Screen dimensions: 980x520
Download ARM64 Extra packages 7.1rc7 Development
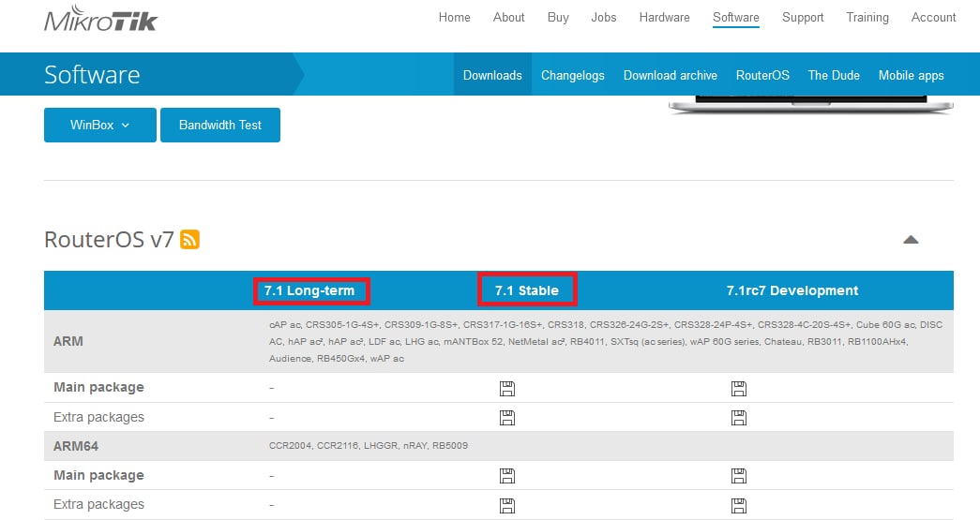point(739,505)
